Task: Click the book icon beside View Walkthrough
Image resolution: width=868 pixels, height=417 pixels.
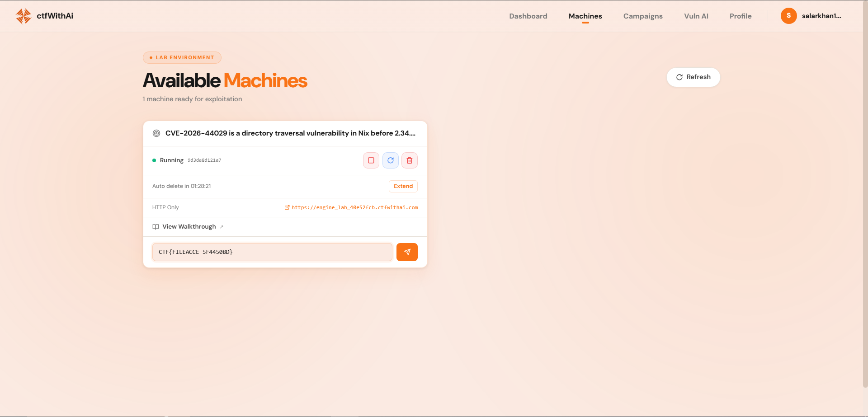Action: (x=156, y=227)
